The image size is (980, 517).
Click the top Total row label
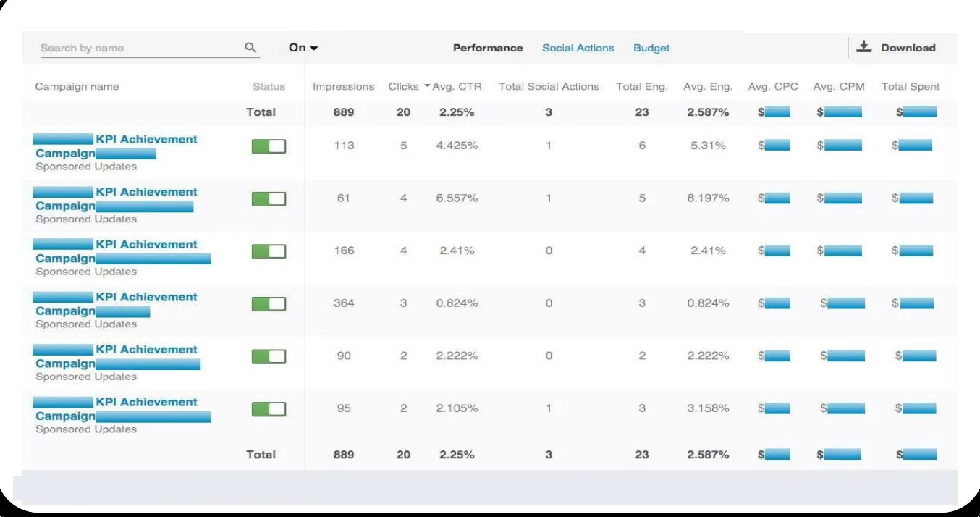[x=261, y=112]
